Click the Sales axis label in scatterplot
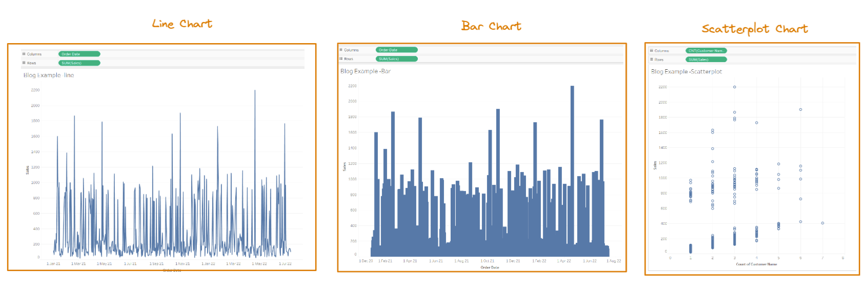The width and height of the screenshot is (868, 290). click(x=655, y=165)
